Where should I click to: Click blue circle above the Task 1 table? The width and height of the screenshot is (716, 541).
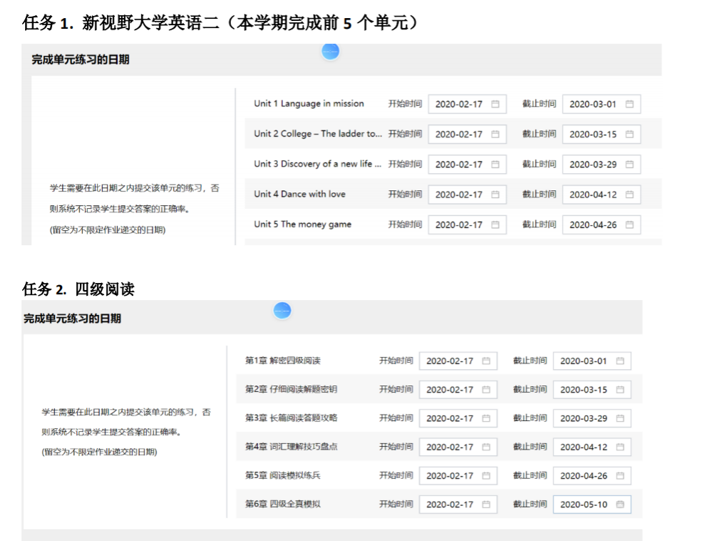tap(331, 51)
